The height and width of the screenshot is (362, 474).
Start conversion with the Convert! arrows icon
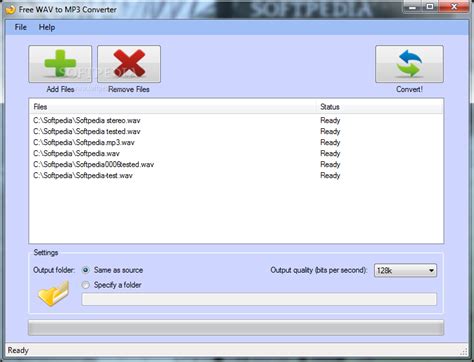pos(409,64)
